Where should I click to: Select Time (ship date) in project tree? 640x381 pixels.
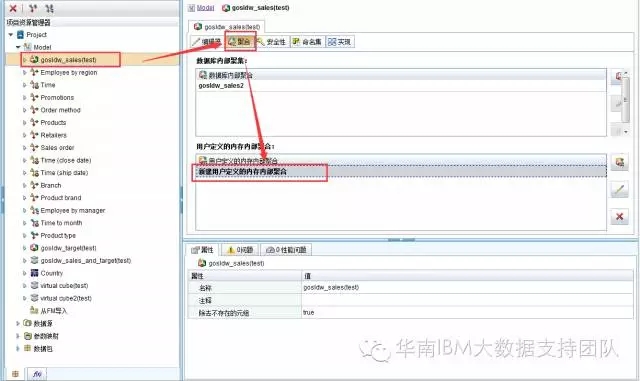(x=64, y=173)
